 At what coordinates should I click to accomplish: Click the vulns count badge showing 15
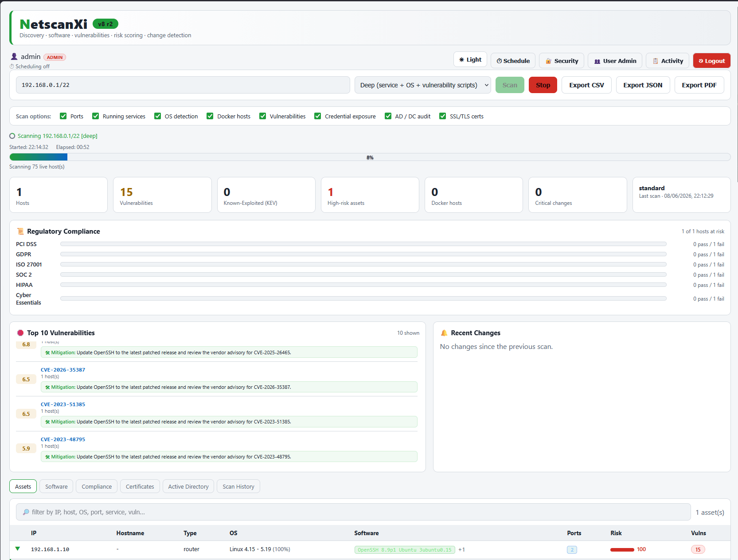click(698, 550)
